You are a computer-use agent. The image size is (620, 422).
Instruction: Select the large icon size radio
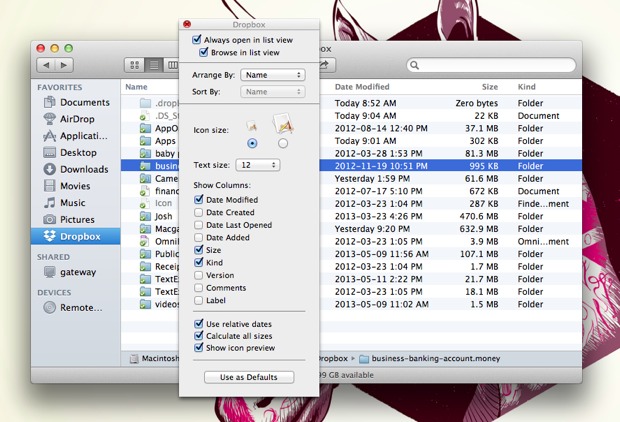(x=283, y=143)
